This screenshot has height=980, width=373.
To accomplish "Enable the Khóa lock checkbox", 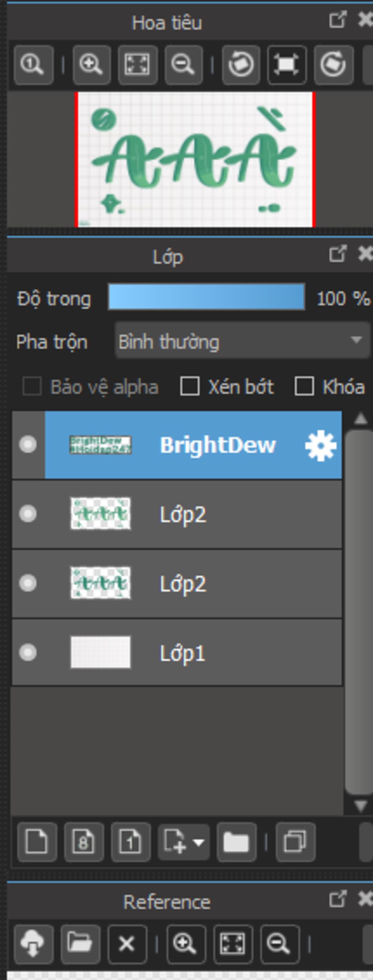I will [x=305, y=386].
